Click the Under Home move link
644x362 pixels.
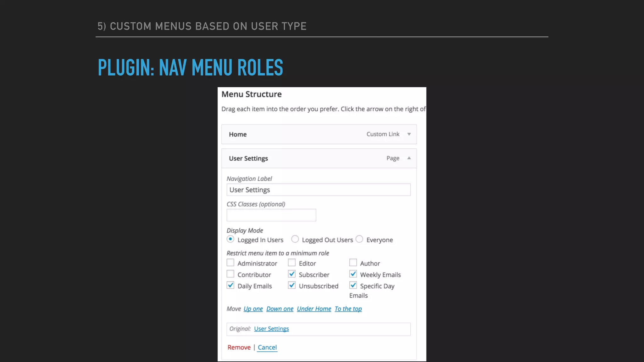314,309
